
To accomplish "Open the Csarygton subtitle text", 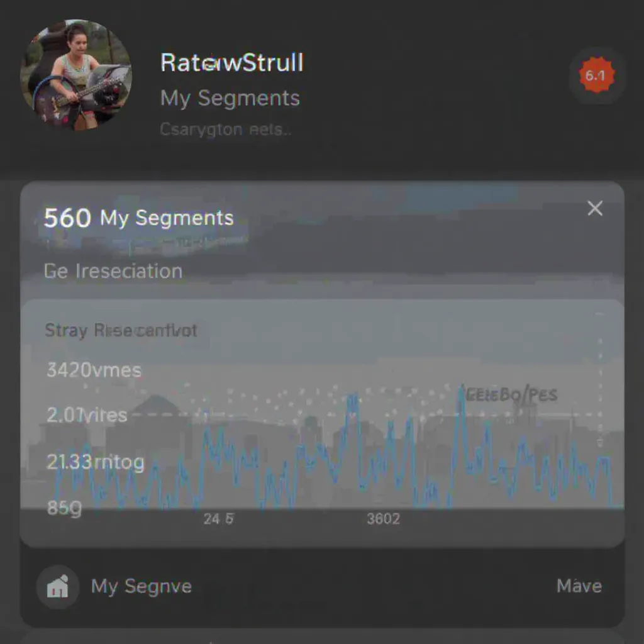I will click(226, 130).
